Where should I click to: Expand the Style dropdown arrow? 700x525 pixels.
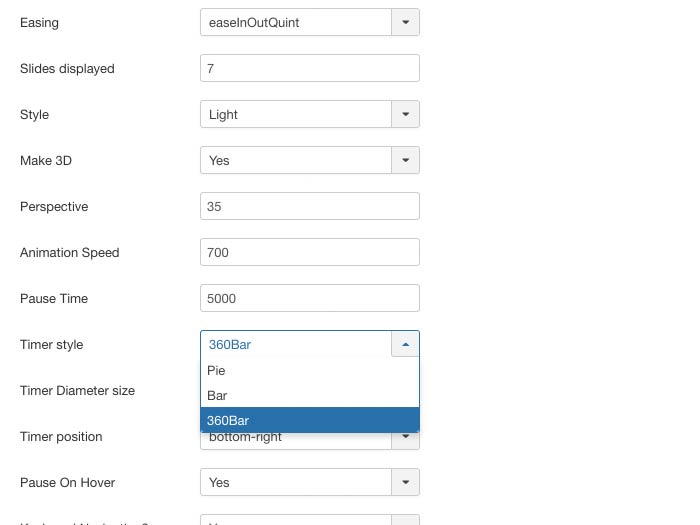click(x=405, y=114)
